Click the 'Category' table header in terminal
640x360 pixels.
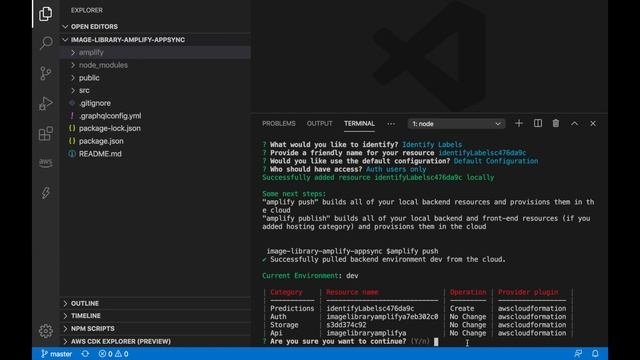tap(286, 292)
